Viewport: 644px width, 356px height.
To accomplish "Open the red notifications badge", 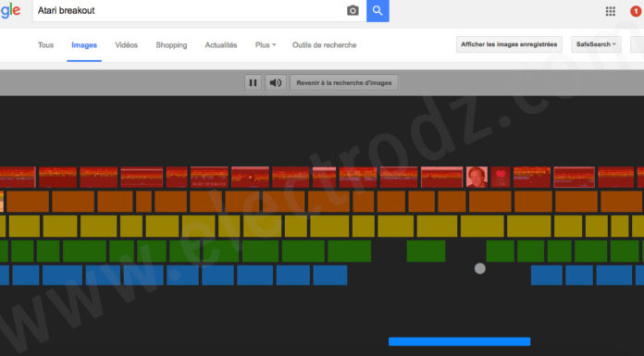I will [636, 11].
